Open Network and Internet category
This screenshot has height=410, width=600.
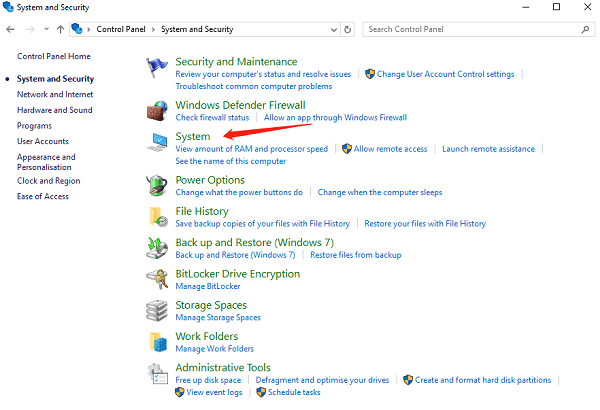[55, 94]
